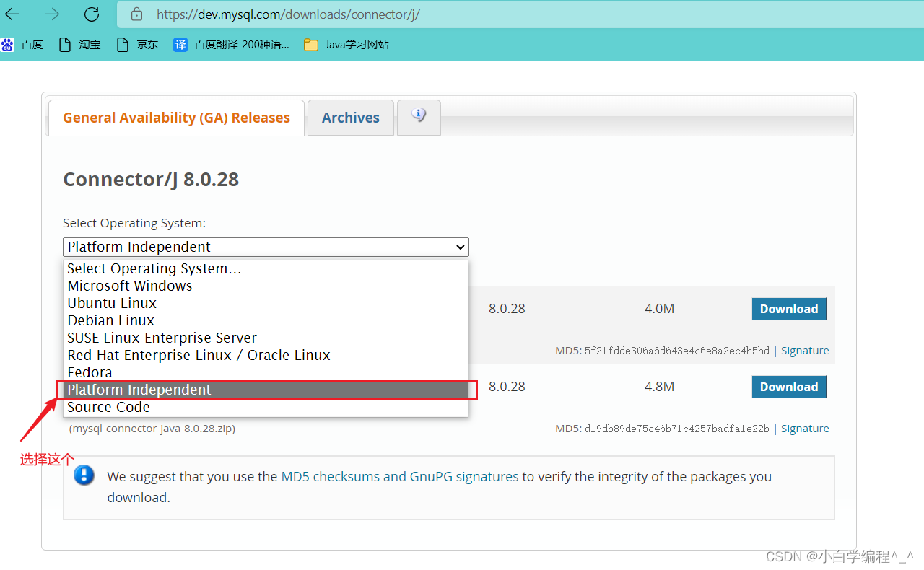
Task: Click the 4.0M file size text
Action: (x=659, y=309)
